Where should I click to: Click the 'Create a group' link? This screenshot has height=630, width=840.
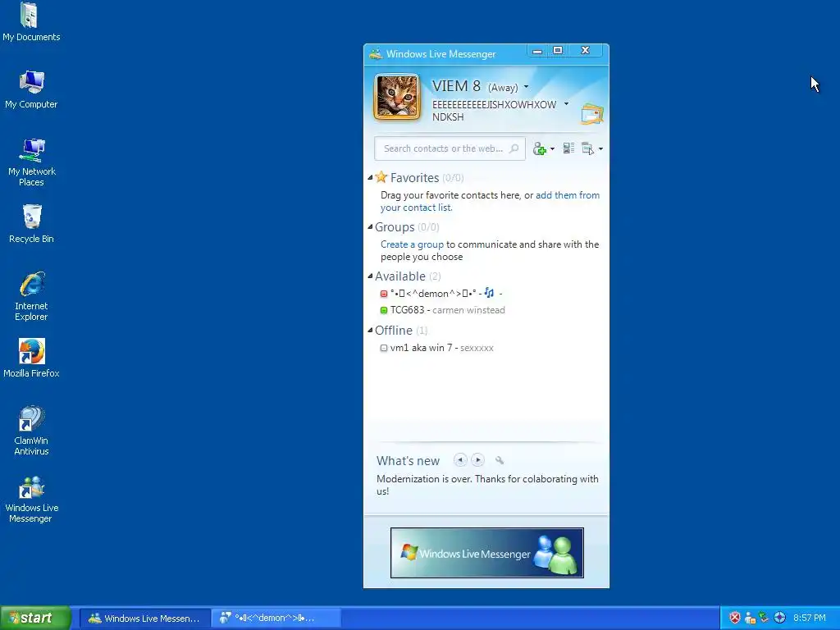click(412, 244)
